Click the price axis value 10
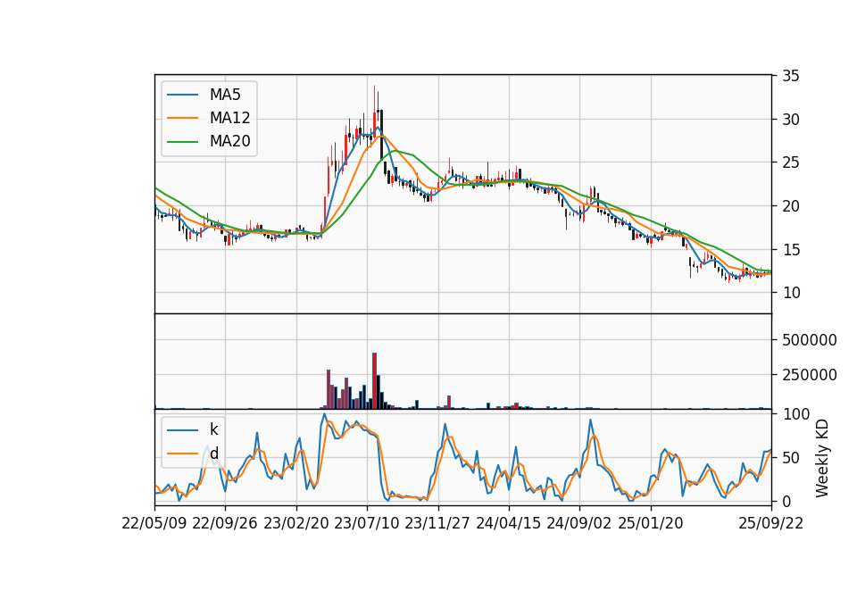Screen dimensions: 857x616 (790, 293)
